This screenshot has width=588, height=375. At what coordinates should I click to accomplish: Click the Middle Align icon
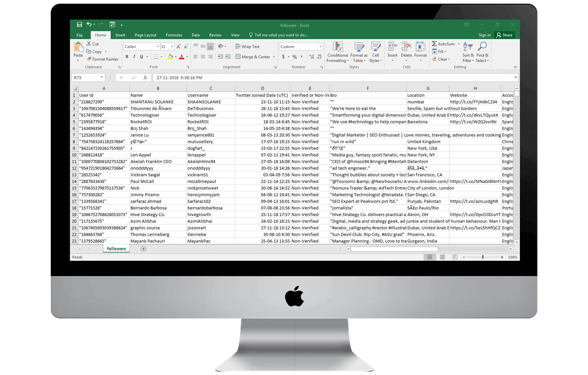(x=203, y=46)
